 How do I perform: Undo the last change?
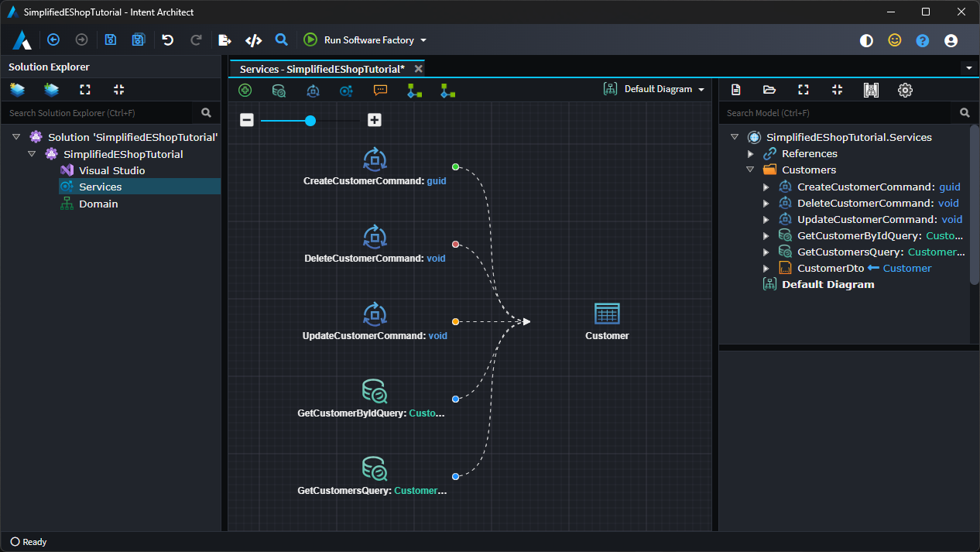168,40
